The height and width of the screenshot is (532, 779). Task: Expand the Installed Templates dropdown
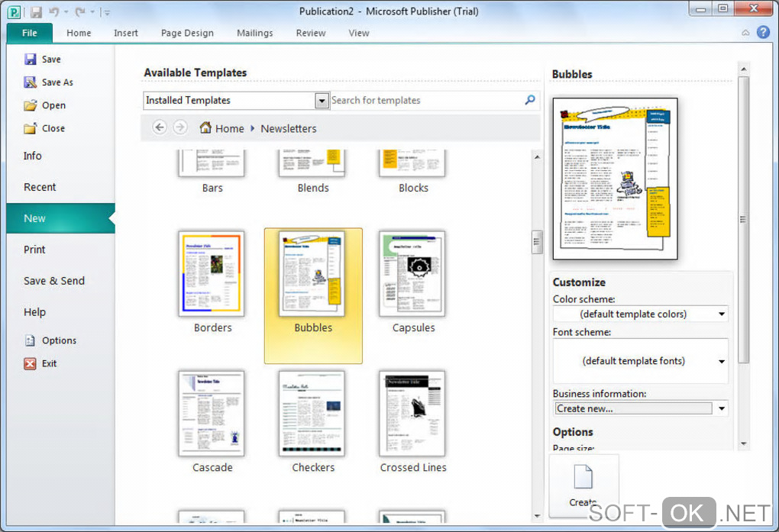point(322,101)
